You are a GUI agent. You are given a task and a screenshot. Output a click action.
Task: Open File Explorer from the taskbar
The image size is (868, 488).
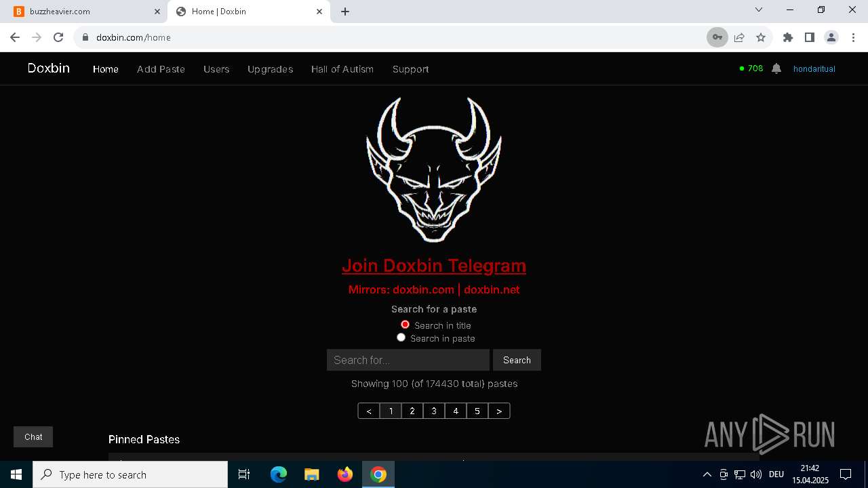coord(311,474)
